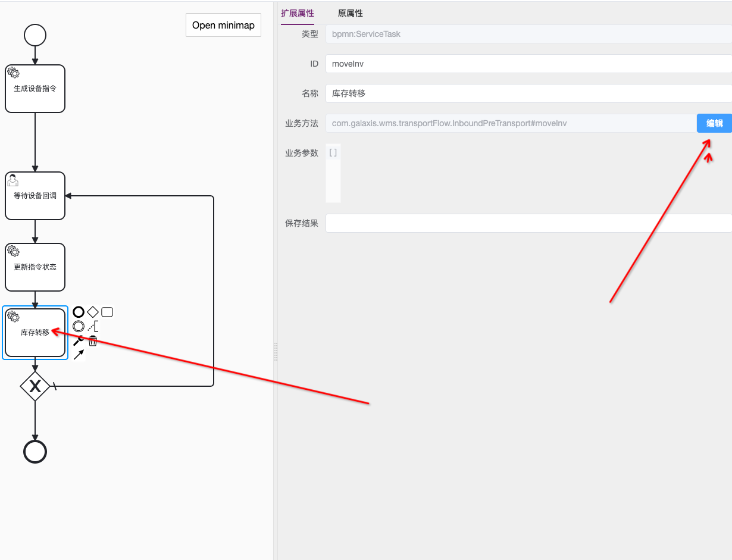The image size is (732, 560).
Task: Delete the selected task with the trash icon
Action: pyautogui.click(x=93, y=341)
